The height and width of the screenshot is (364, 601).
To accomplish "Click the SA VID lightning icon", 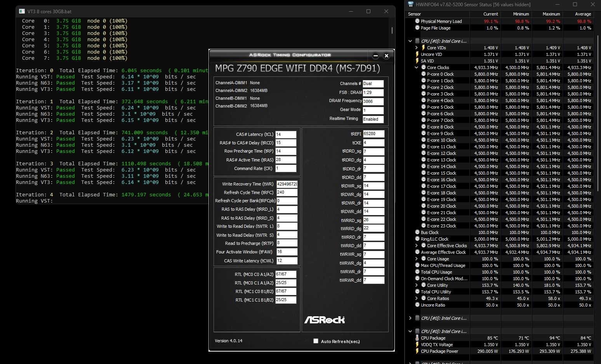I will coord(417,61).
